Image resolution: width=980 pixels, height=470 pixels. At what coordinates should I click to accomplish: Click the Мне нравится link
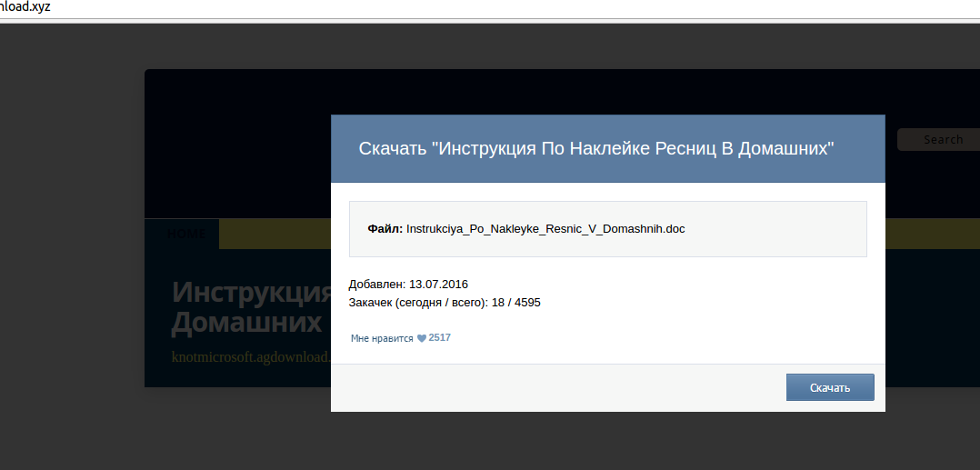(x=382, y=338)
